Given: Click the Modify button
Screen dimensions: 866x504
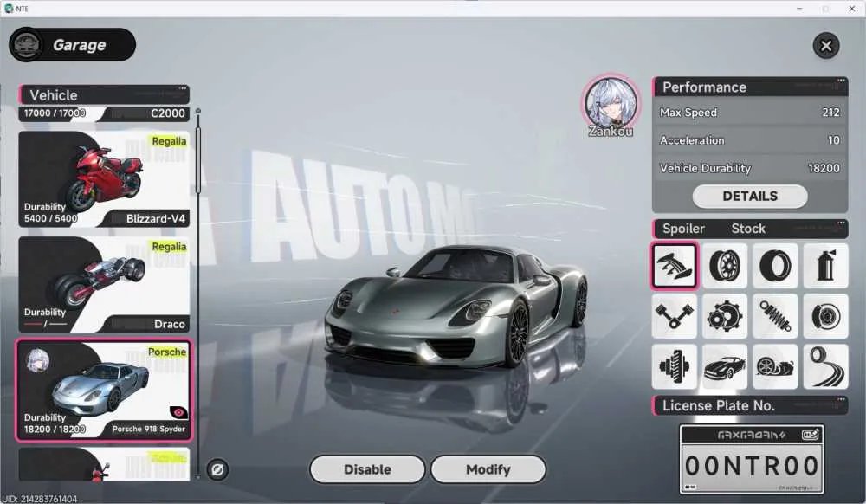Looking at the screenshot, I should tap(488, 469).
